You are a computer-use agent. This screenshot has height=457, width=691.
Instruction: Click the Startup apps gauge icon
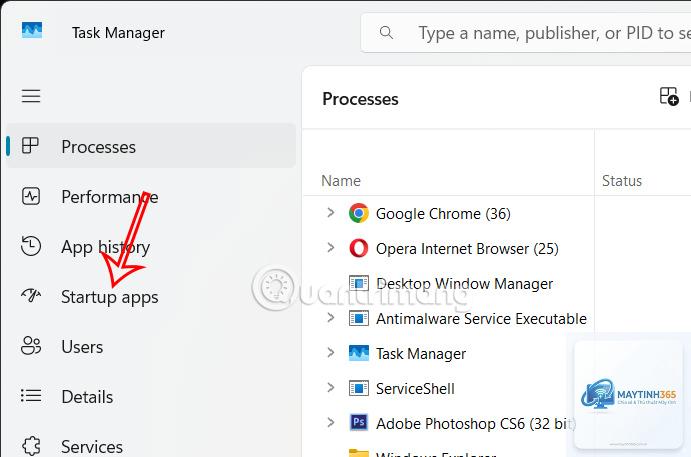[x=31, y=295]
